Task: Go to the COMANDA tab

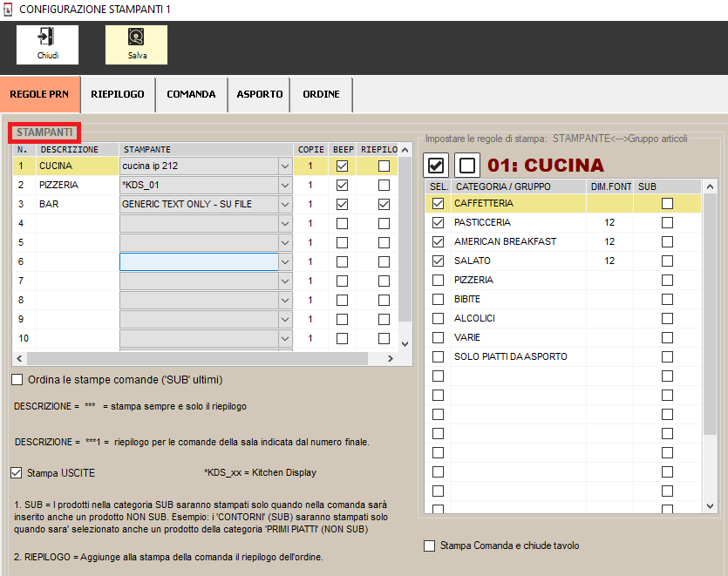Action: coord(191,94)
